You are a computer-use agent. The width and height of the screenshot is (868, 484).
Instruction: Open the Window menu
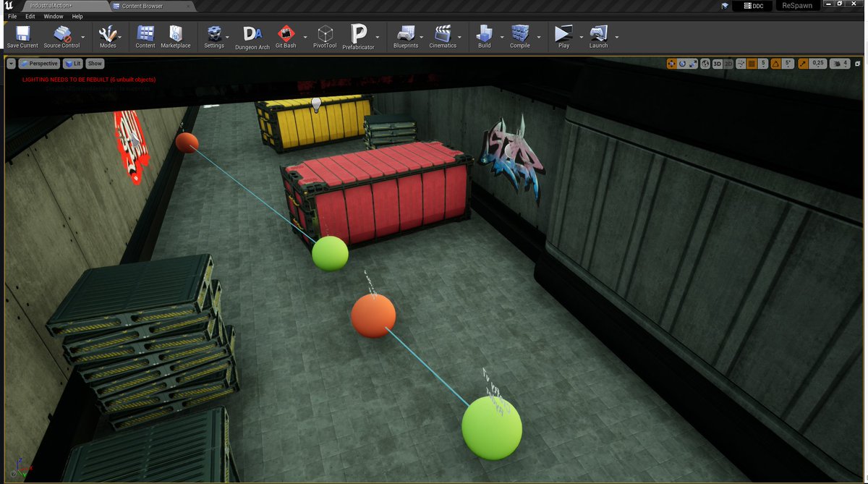53,16
